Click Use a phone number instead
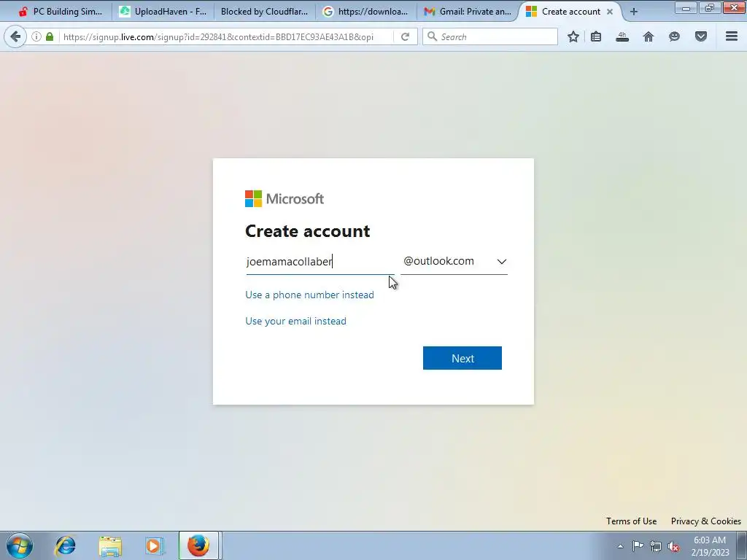Screen dimensions: 747x560 [309, 295]
